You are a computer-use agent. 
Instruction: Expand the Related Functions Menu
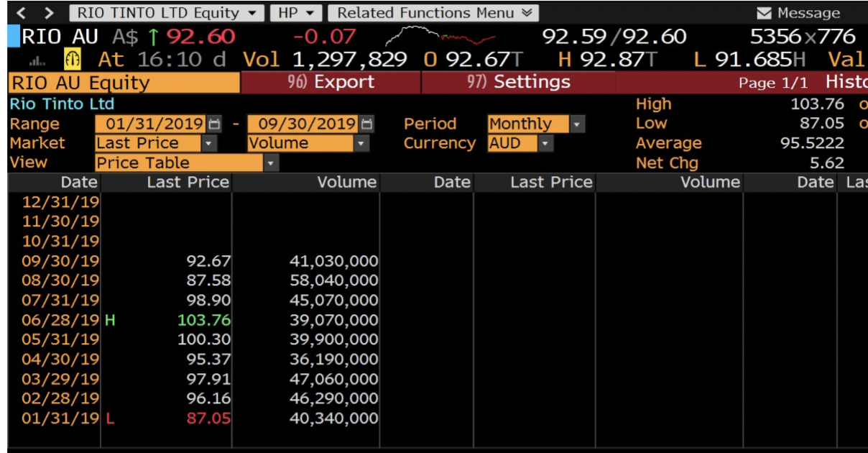click(433, 13)
